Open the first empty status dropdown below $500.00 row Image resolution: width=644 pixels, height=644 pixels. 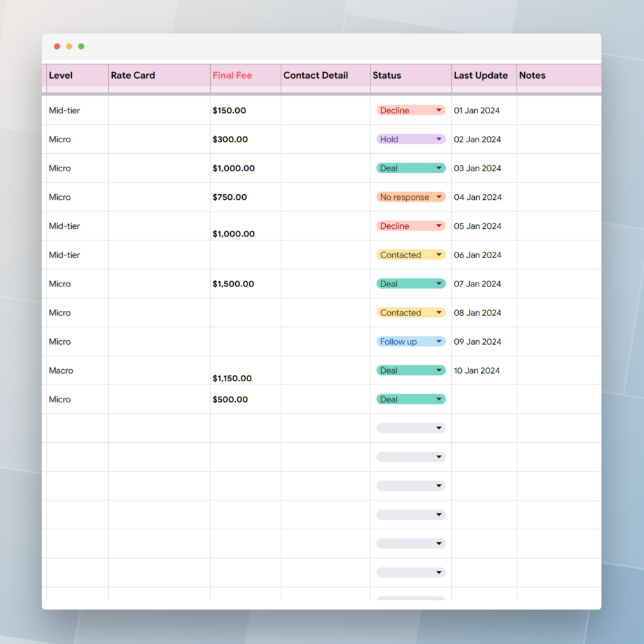coord(411,429)
